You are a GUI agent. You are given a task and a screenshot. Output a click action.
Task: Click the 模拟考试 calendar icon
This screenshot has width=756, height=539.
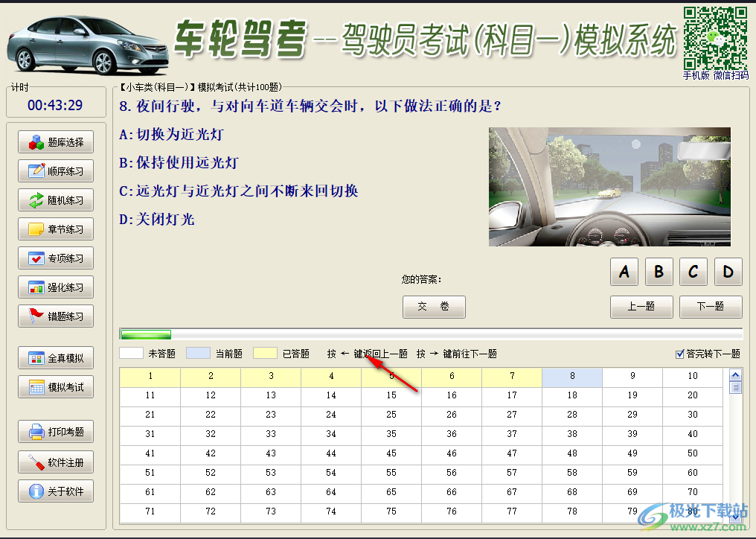click(36, 387)
